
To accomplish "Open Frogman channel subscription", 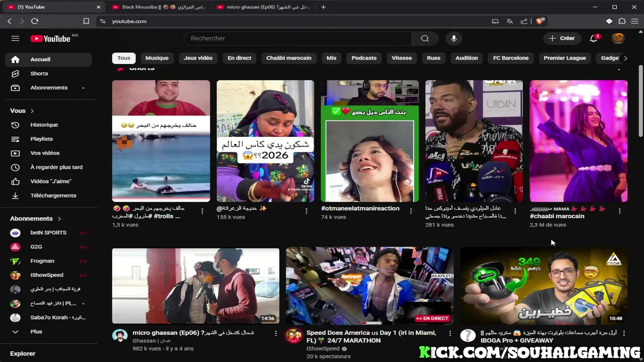I will click(48, 261).
